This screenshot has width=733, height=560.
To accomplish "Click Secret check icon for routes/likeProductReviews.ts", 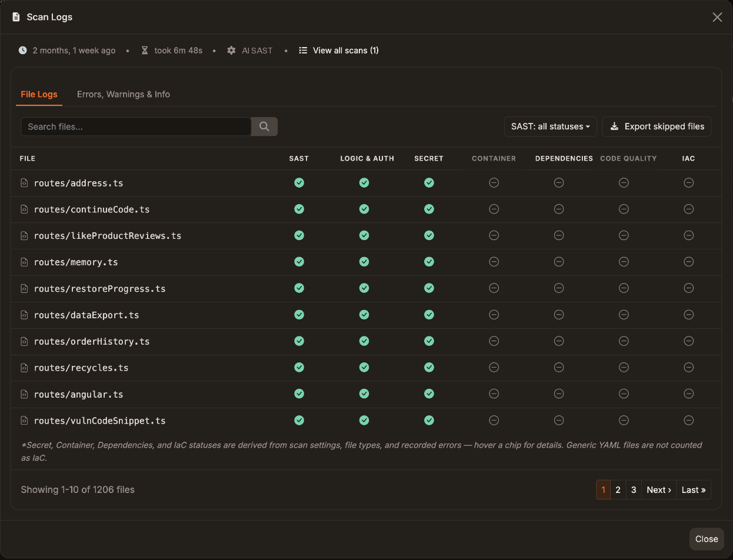I will click(x=429, y=235).
